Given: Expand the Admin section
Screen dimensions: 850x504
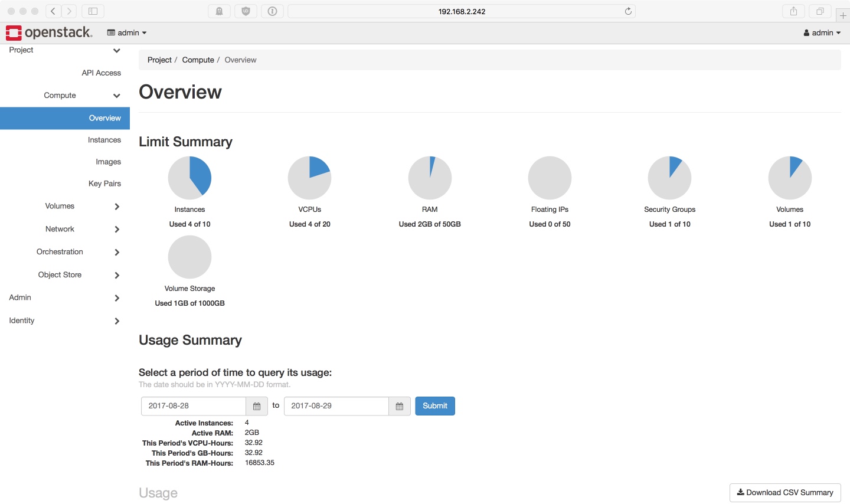Looking at the screenshot, I should pos(65,298).
